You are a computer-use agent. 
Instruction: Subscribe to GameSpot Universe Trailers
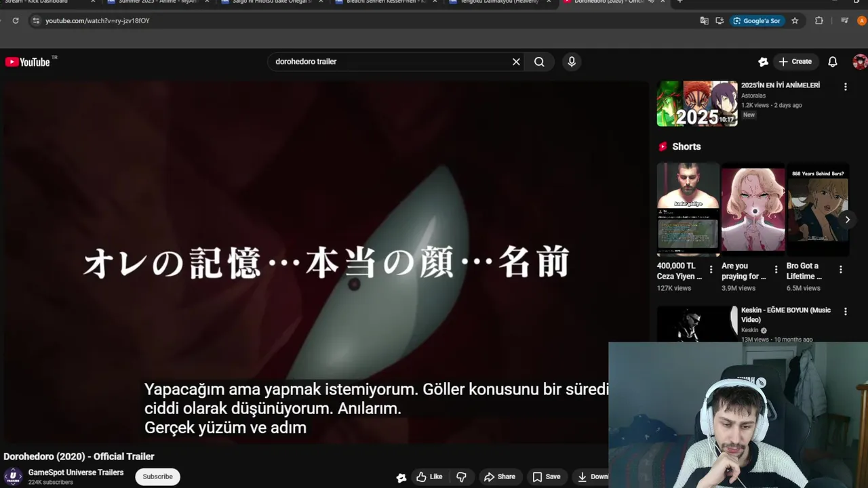(157, 476)
